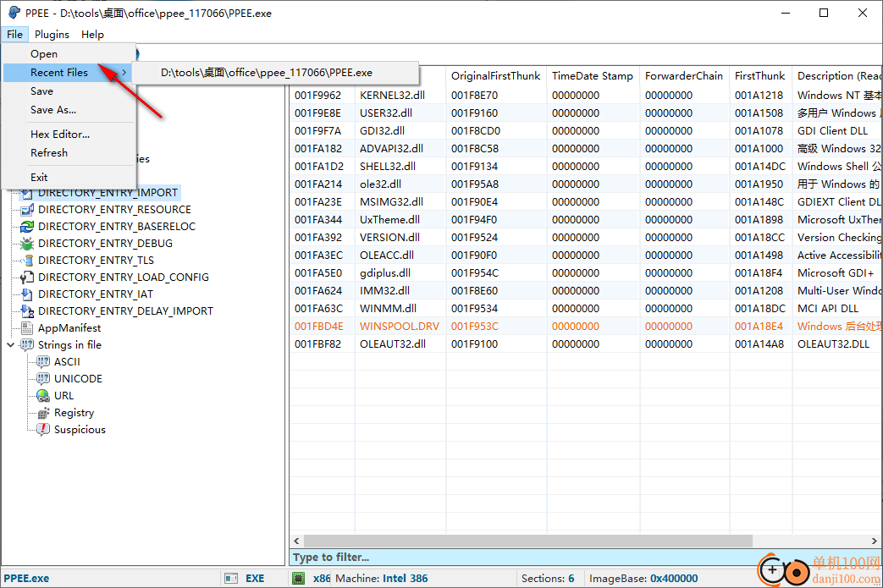Click the UNICODE strings icon
Viewport: 883px width, 588px height.
43,379
